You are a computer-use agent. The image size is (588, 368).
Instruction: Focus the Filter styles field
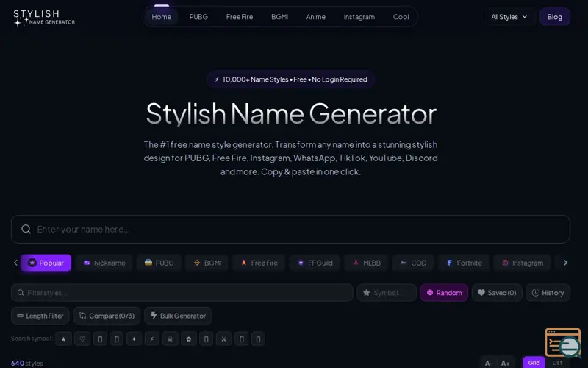182,292
